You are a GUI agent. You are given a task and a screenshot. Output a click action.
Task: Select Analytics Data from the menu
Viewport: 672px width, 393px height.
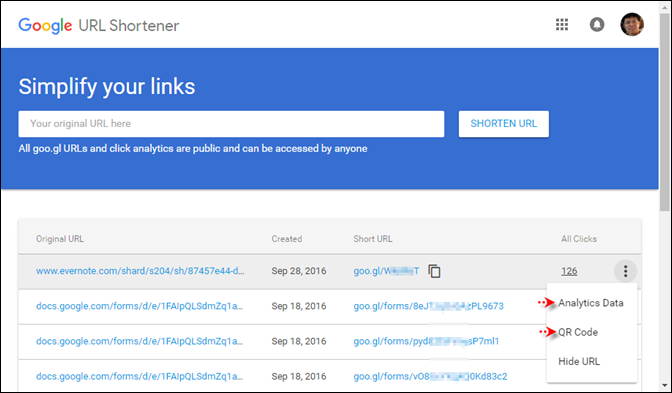click(591, 303)
